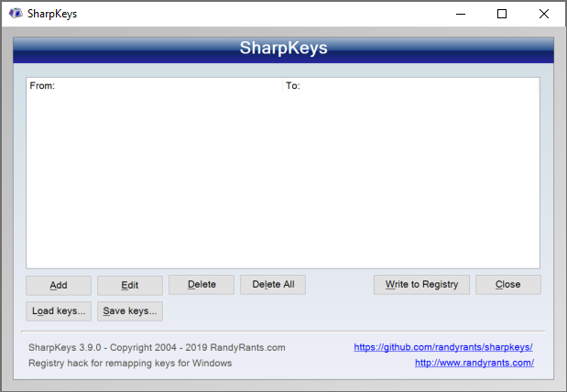Select the From: column header

coord(155,86)
